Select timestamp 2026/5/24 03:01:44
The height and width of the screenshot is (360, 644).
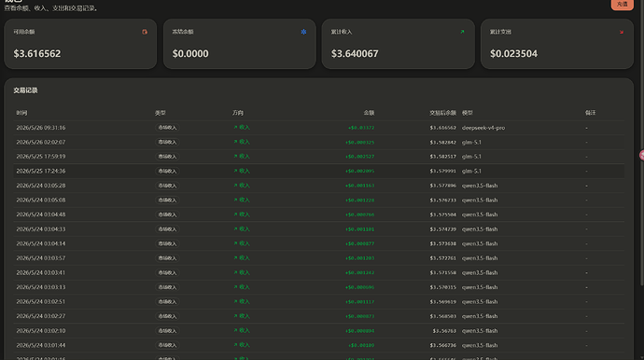click(41, 345)
